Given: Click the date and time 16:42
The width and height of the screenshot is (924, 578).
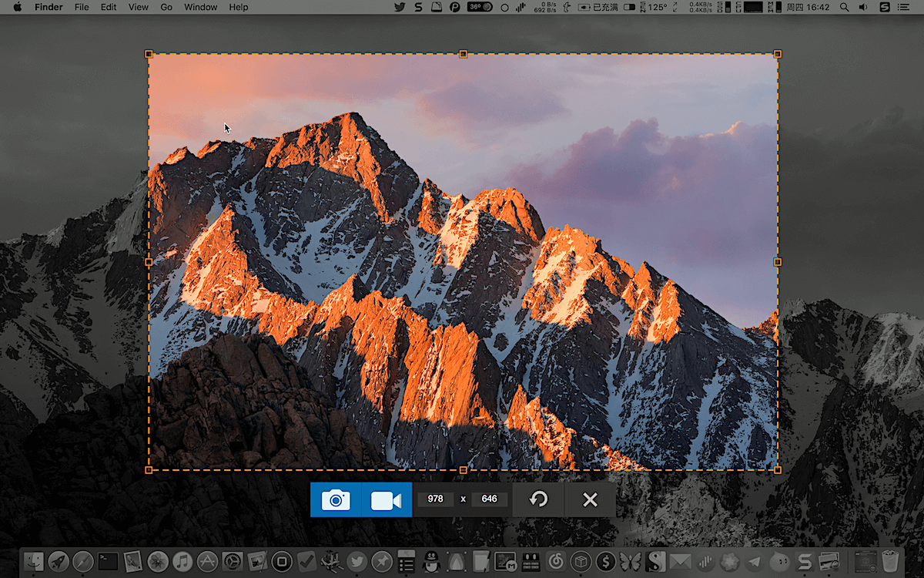Looking at the screenshot, I should click(808, 7).
